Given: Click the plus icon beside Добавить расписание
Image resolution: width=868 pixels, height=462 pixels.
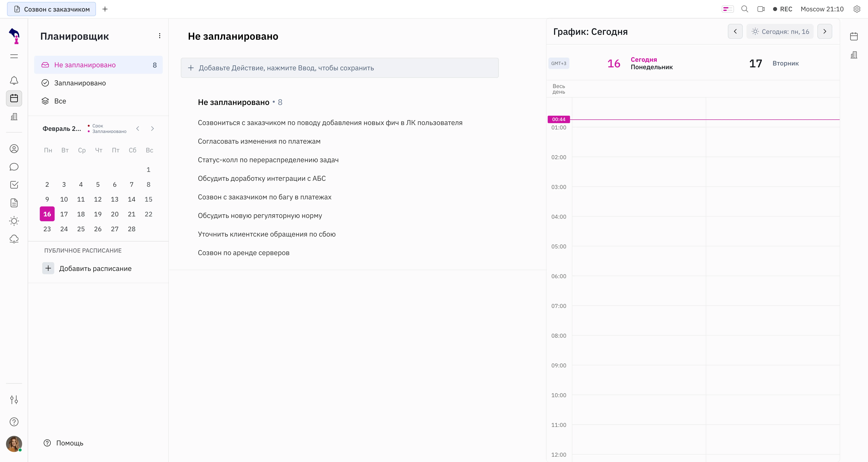Looking at the screenshot, I should coord(48,268).
